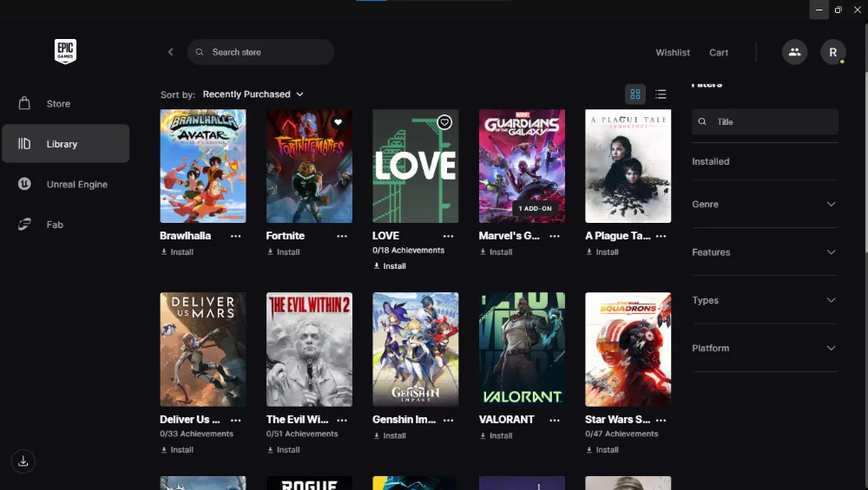The image size is (868, 490).
Task: Expand the Features filter
Action: (765, 252)
